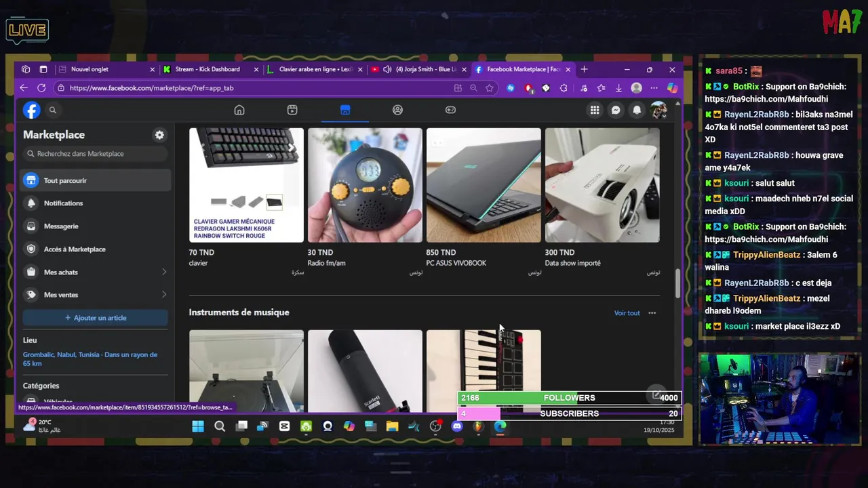Open taskbar search magnifier

(x=220, y=426)
